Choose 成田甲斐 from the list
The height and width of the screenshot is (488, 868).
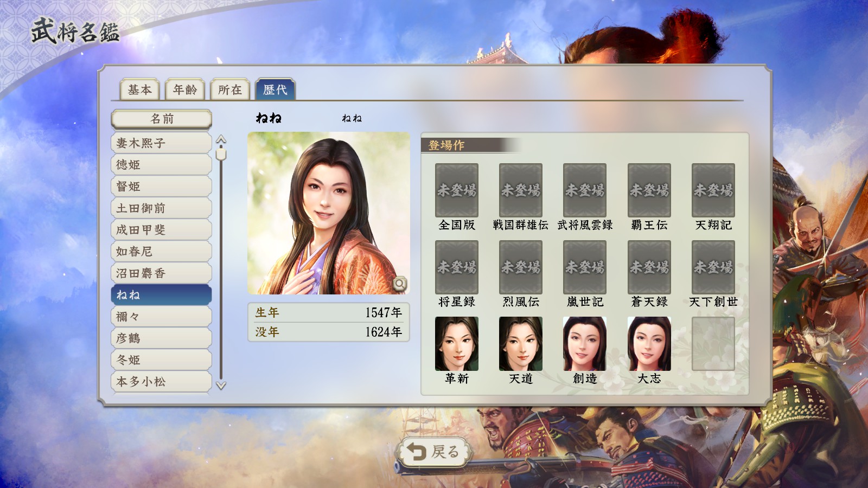161,230
